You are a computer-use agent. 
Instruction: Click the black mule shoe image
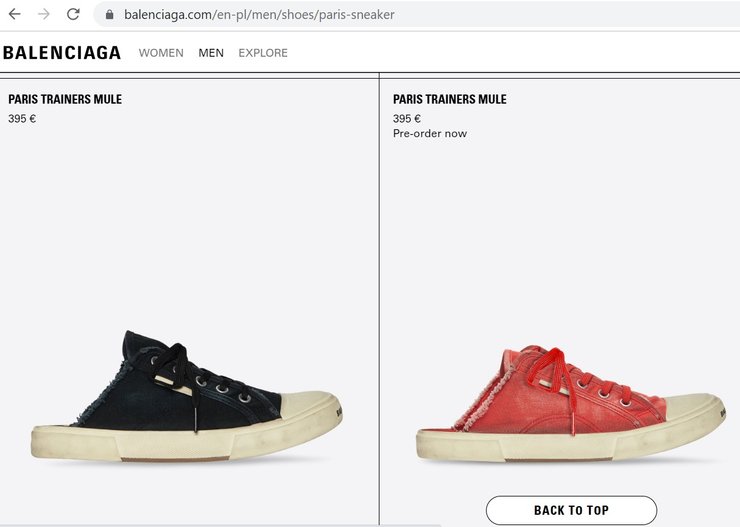[186, 396]
